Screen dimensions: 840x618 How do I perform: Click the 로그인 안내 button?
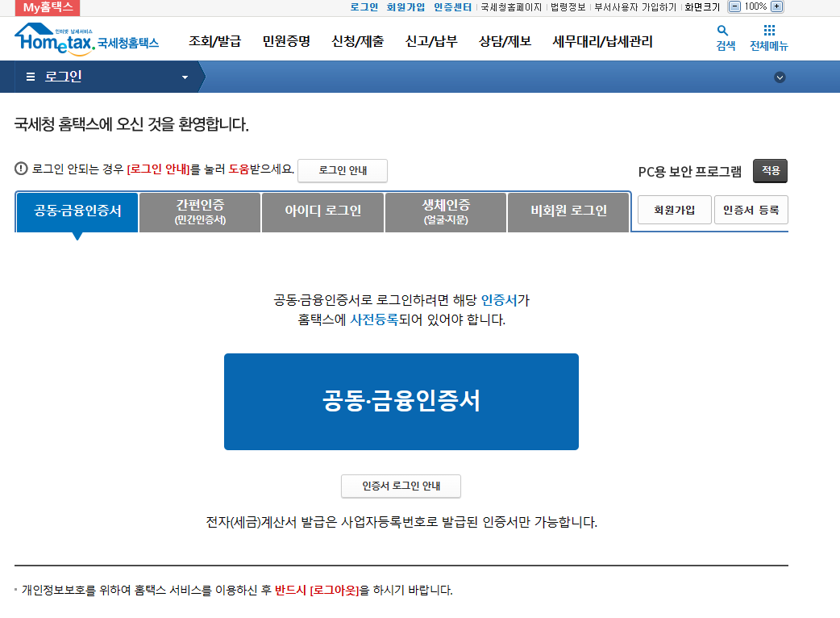343,170
